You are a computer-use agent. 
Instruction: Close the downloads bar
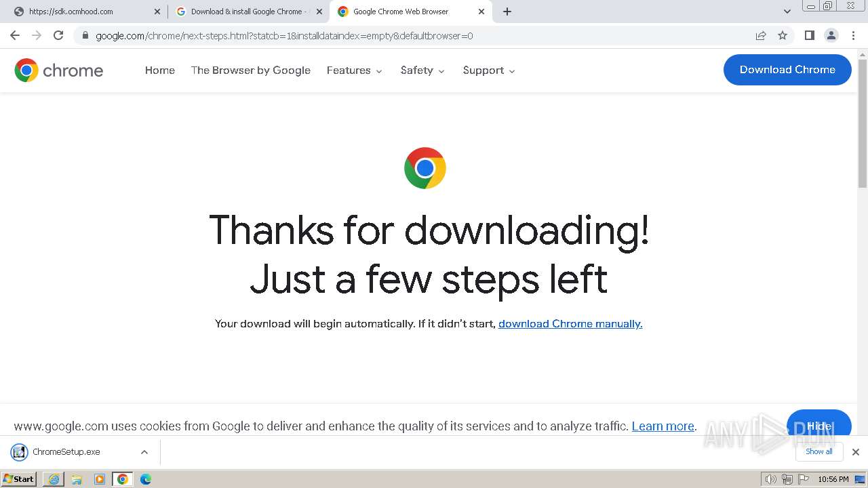pyautogui.click(x=856, y=451)
